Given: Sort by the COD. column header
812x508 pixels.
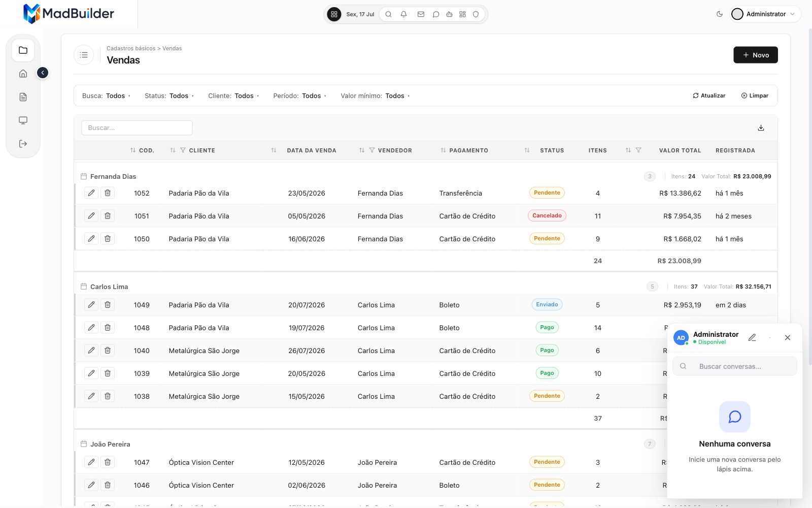Looking at the screenshot, I should click(x=142, y=150).
